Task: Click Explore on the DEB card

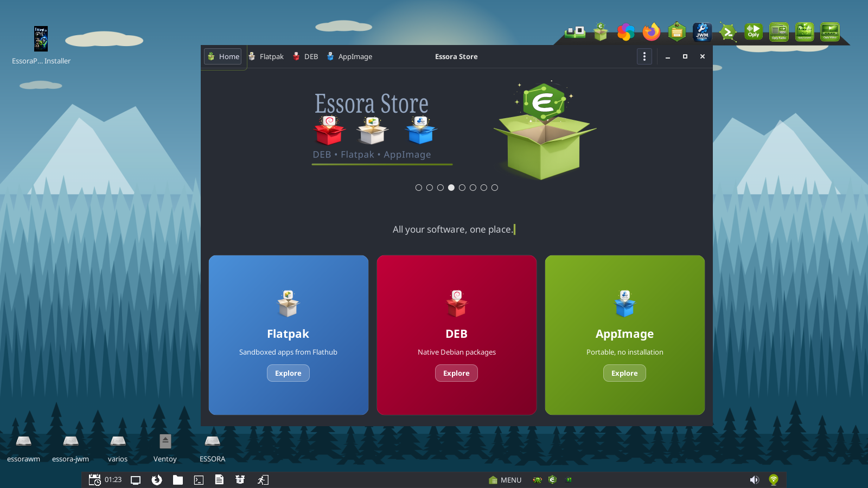Action: [456, 373]
